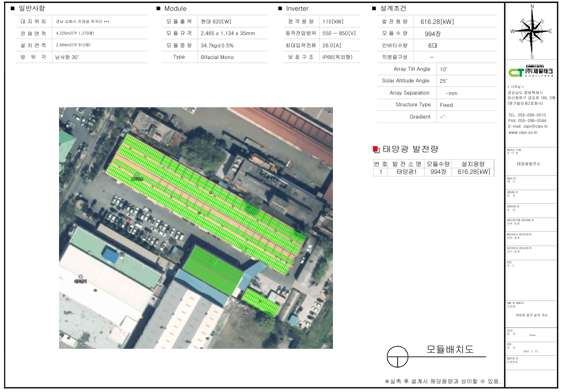Click the Bifacial Mono Type value
This screenshot has width=561, height=392.
pyautogui.click(x=217, y=57)
